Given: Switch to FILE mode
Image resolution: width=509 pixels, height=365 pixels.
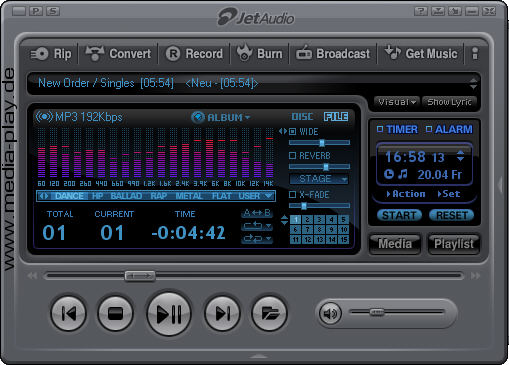Looking at the screenshot, I should (x=336, y=117).
